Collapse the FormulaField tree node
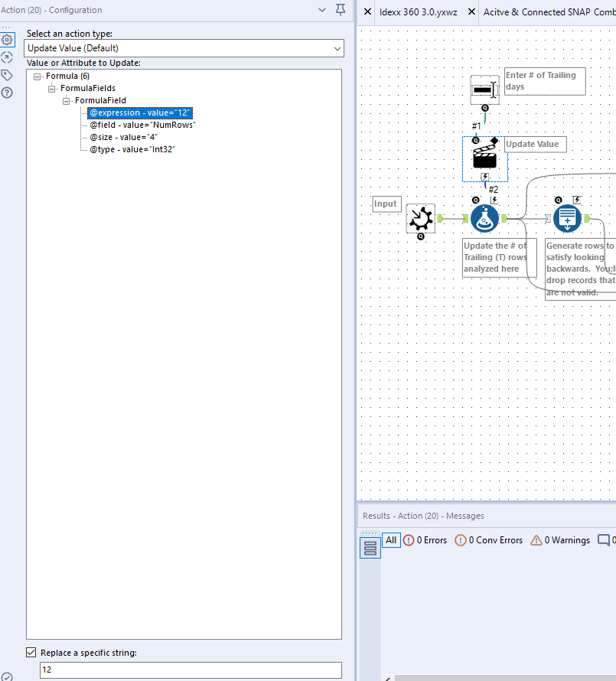 click(66, 101)
